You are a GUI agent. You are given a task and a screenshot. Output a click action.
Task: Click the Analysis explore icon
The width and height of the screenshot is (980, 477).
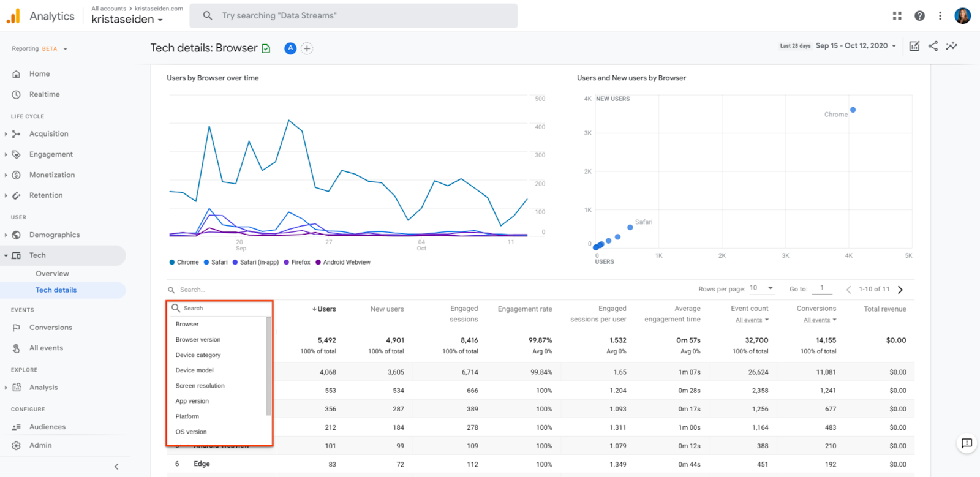pos(17,388)
